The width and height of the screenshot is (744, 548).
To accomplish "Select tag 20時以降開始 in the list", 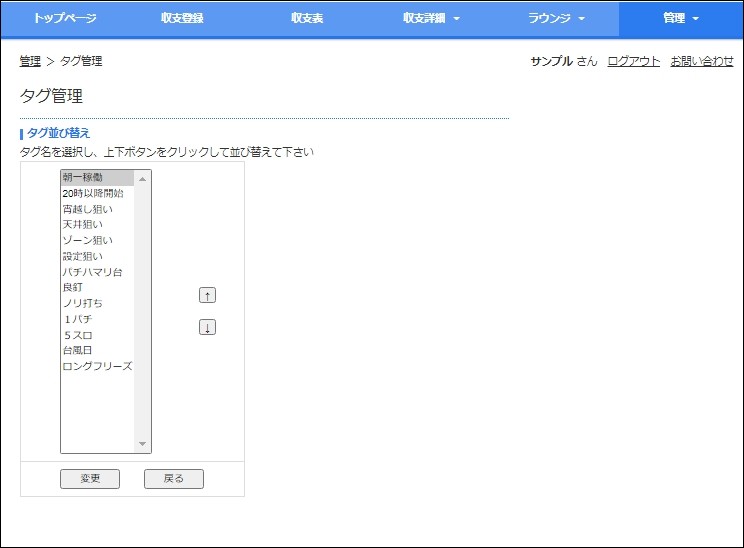I will 97,193.
